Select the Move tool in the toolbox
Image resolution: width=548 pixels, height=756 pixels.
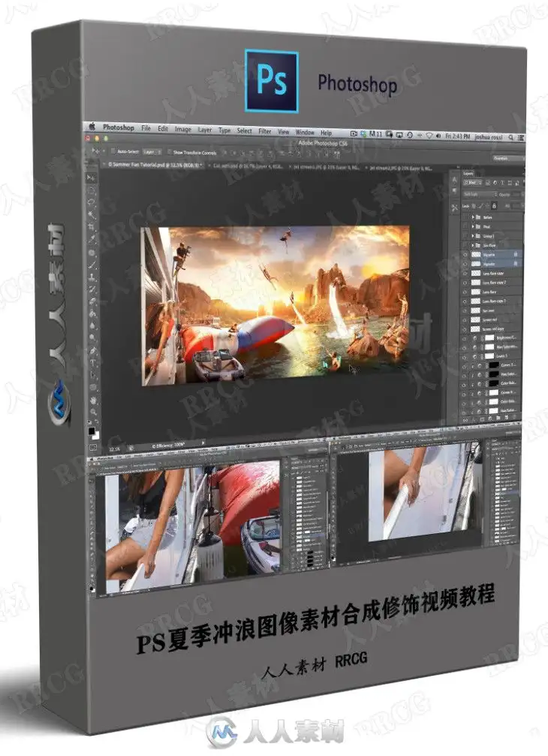click(x=91, y=178)
